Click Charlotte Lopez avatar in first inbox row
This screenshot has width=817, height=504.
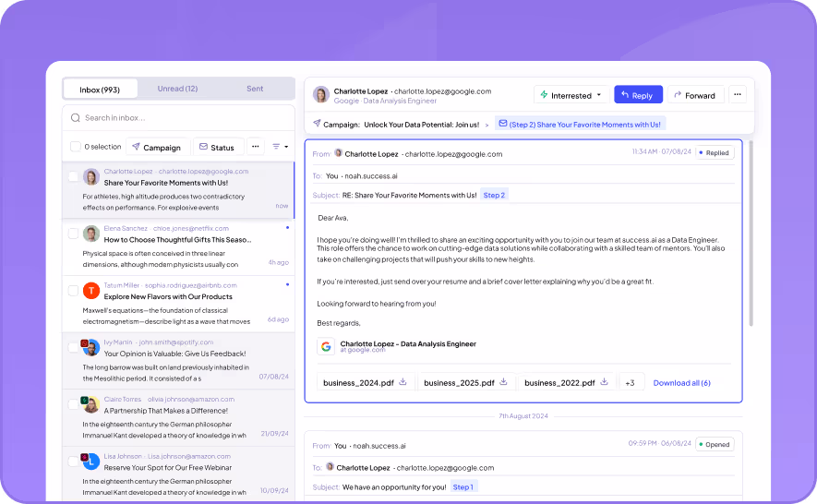91,176
